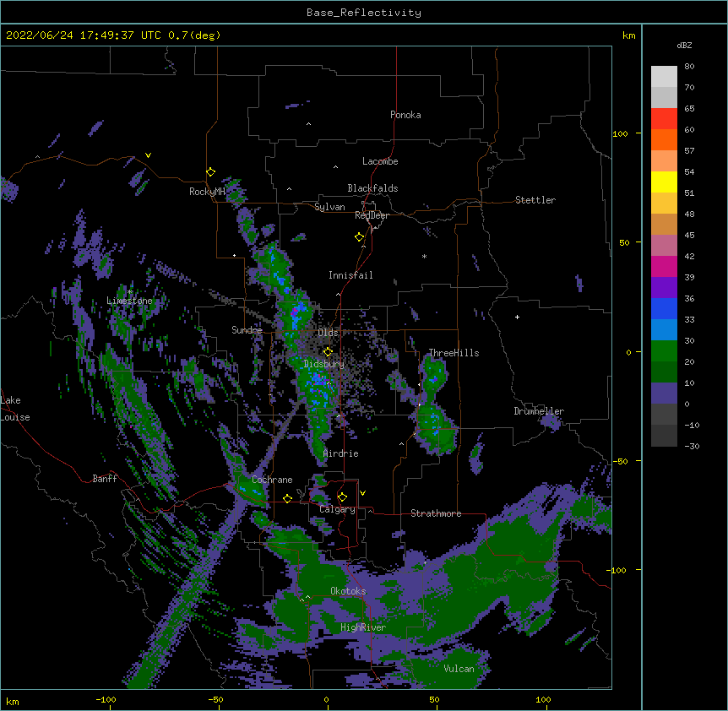Image resolution: width=728 pixels, height=711 pixels.
Task: Click the Vulcan label
Action: 459,669
